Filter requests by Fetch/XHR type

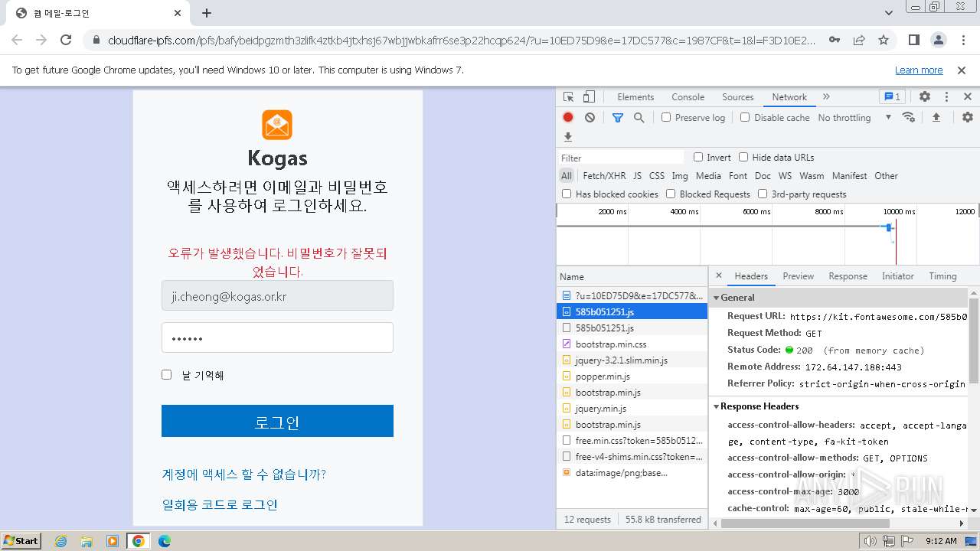(604, 175)
